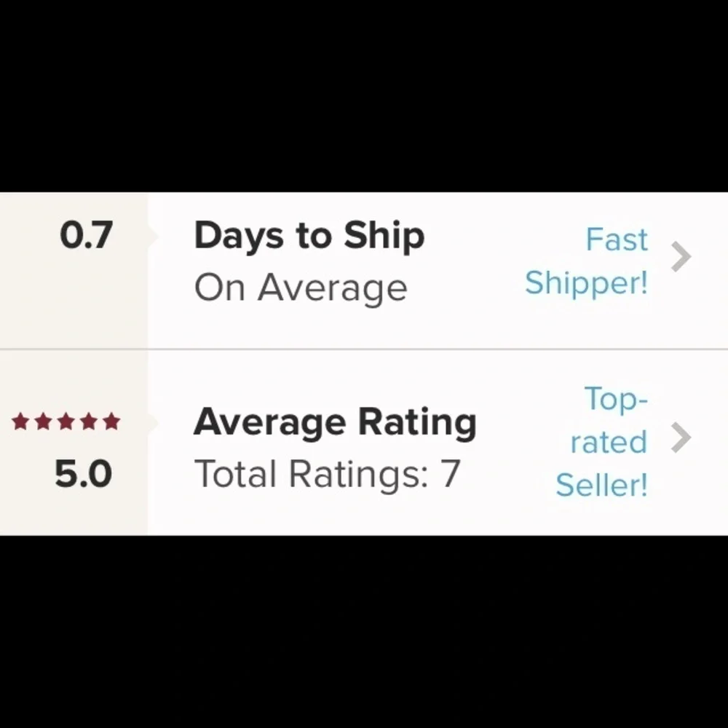Expand the Average Rating row chevron
Image resolution: width=728 pixels, height=728 pixels.
[682, 438]
